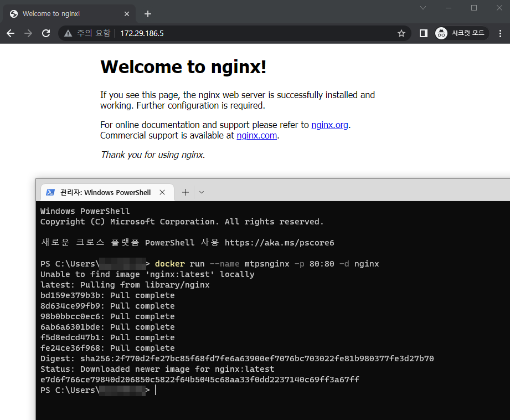Image resolution: width=510 pixels, height=420 pixels.
Task: Click the '8d634ce99fb9: Pull complete' line
Action: 107,306
